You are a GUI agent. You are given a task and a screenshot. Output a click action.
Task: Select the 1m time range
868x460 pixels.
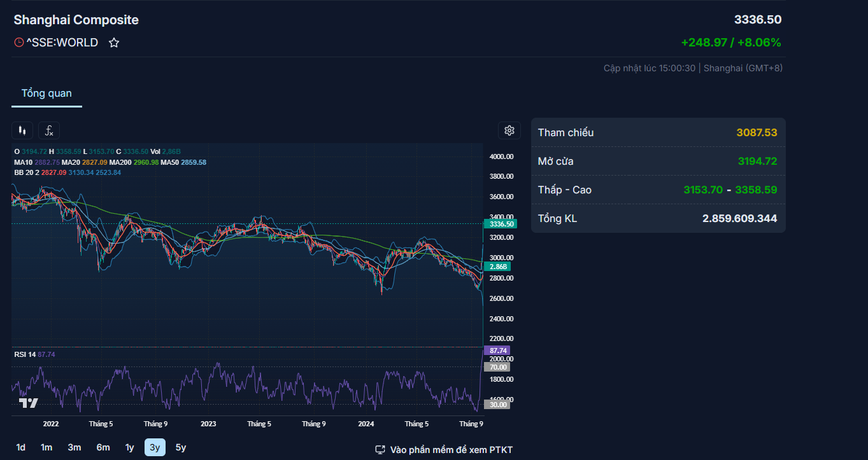click(46, 447)
